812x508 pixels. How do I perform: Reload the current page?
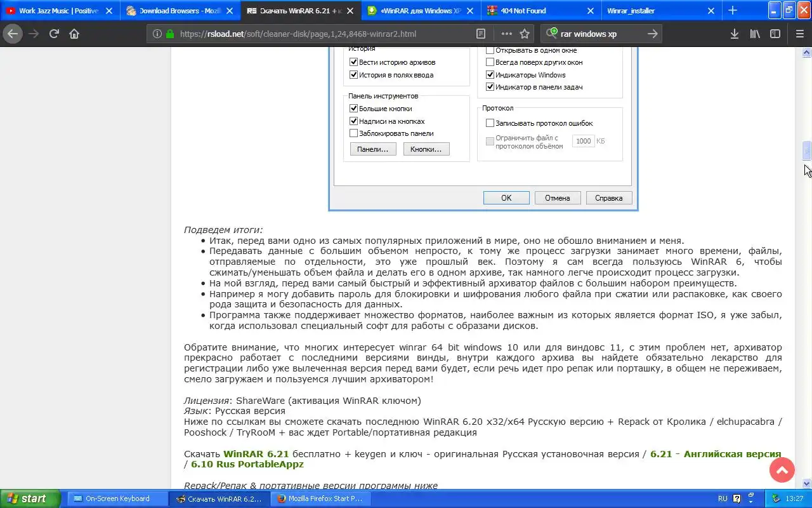pyautogui.click(x=54, y=34)
